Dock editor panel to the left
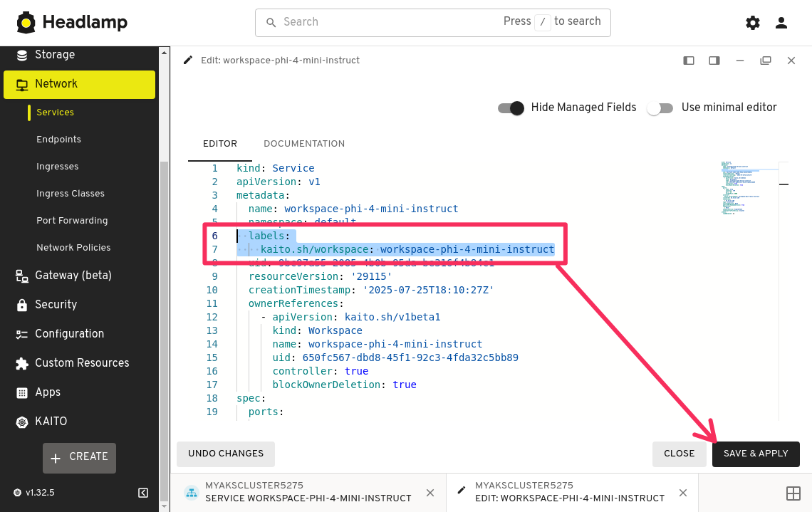 click(689, 61)
